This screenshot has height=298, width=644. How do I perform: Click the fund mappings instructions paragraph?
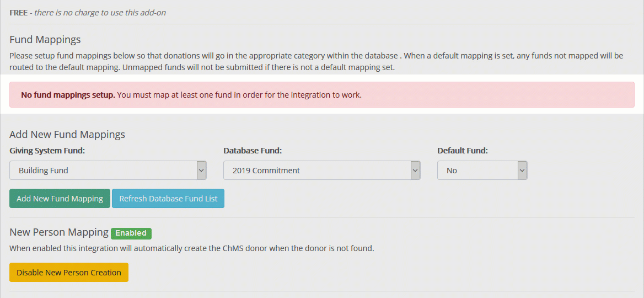point(316,62)
